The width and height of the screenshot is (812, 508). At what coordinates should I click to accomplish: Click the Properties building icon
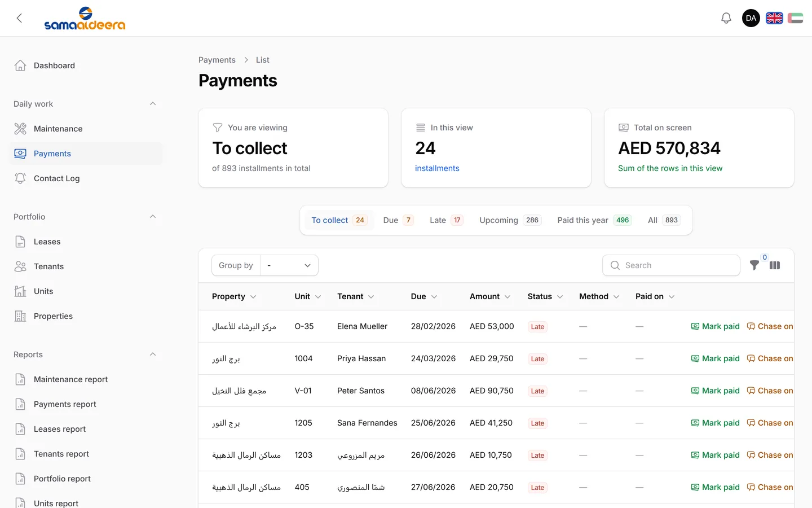[x=20, y=316]
